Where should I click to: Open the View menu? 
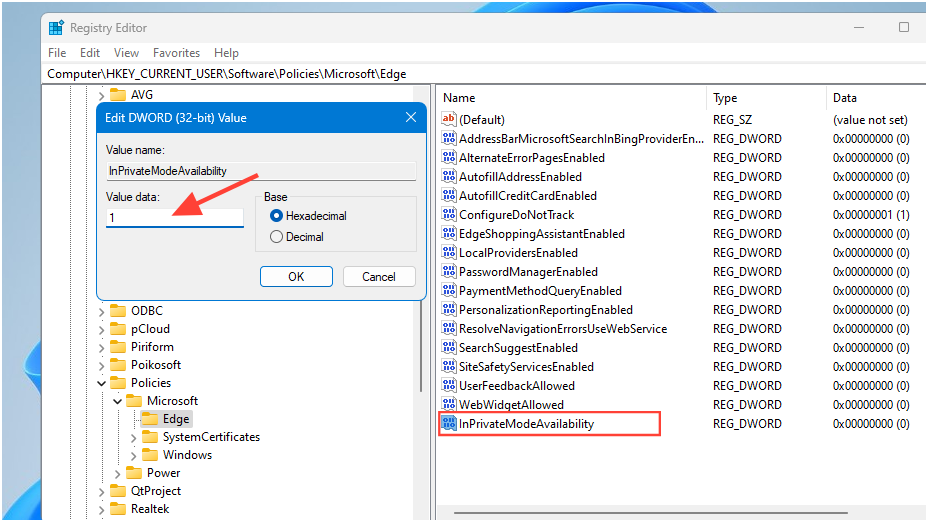point(127,53)
